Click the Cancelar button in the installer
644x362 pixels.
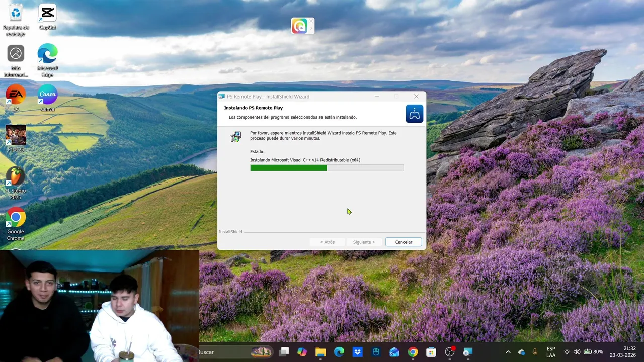coord(404,242)
